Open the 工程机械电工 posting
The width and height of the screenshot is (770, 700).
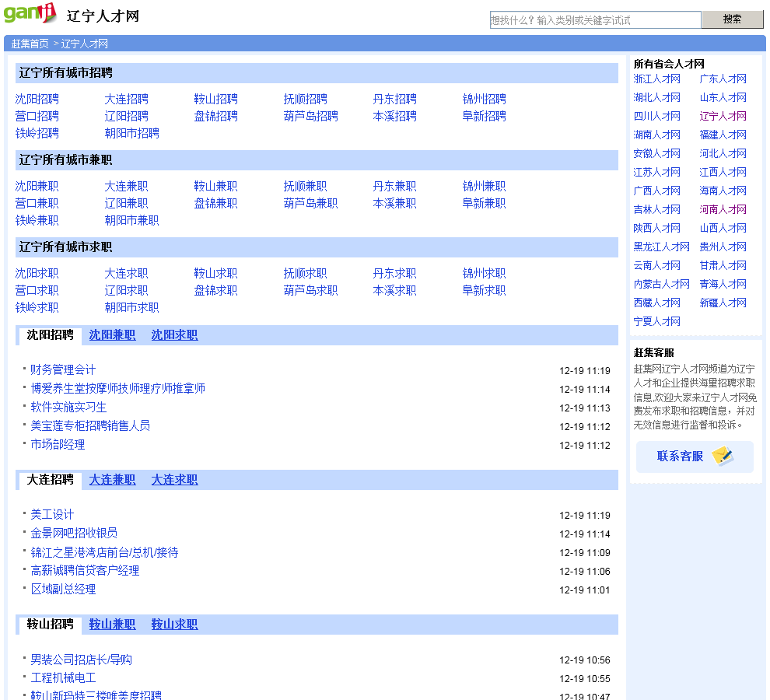[63, 678]
